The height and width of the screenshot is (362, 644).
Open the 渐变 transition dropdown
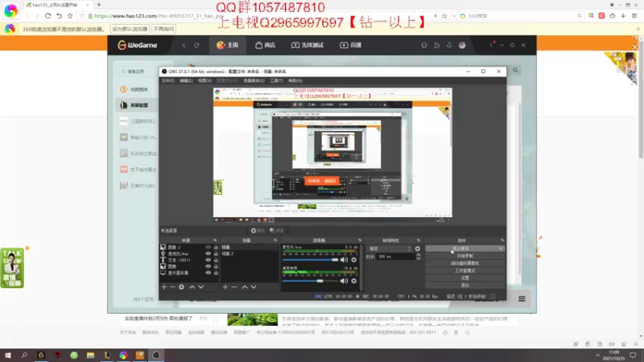[x=390, y=249]
